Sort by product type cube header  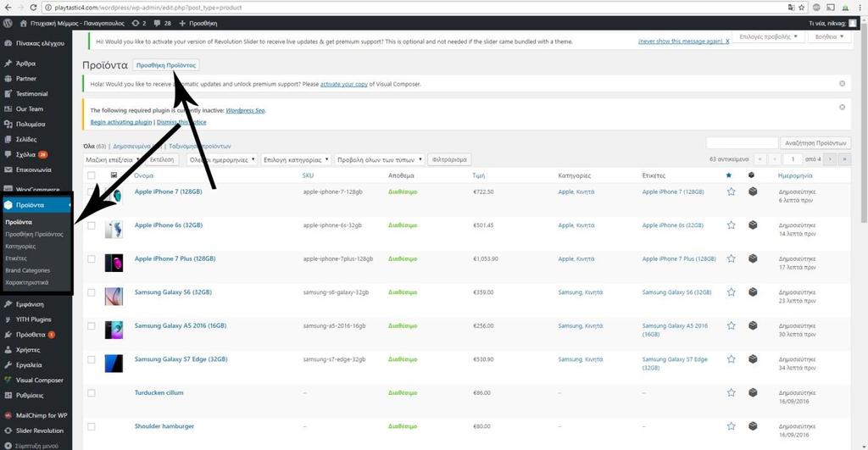tap(751, 175)
